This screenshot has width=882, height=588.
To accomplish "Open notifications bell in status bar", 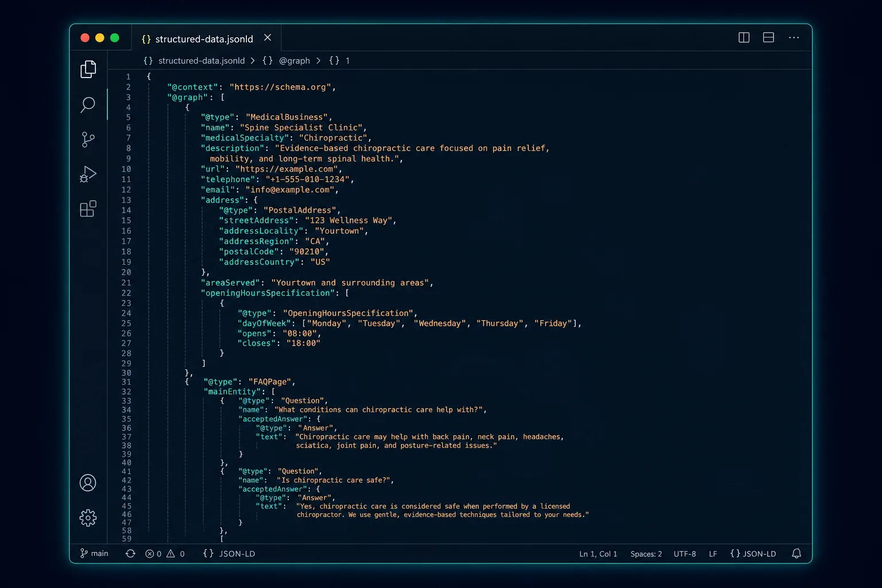I will tap(796, 554).
